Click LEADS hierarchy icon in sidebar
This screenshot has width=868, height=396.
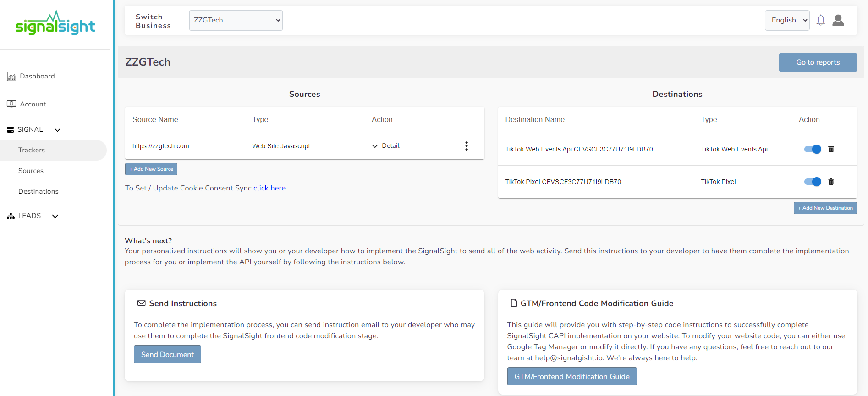click(11, 216)
